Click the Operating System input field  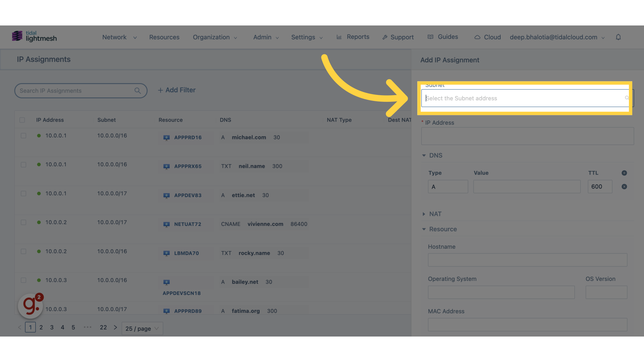[x=501, y=292]
